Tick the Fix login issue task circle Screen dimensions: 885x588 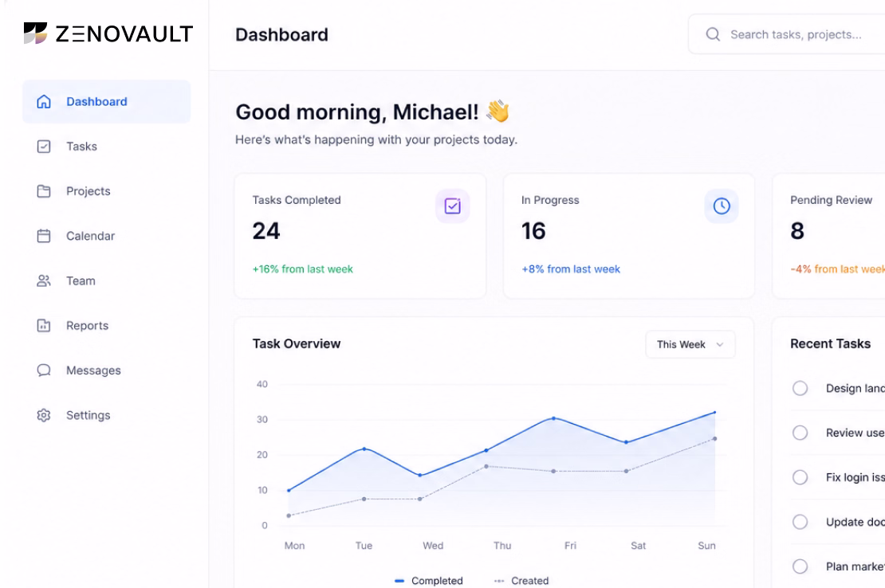800,477
